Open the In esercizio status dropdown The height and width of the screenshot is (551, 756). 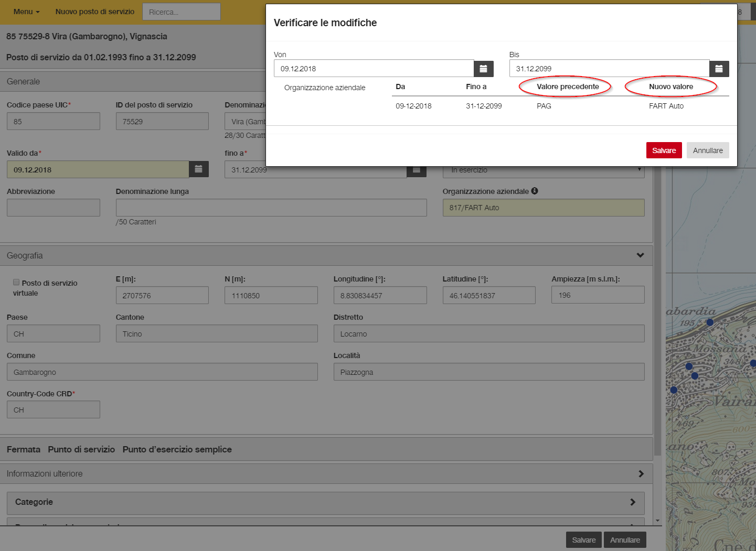coord(544,170)
